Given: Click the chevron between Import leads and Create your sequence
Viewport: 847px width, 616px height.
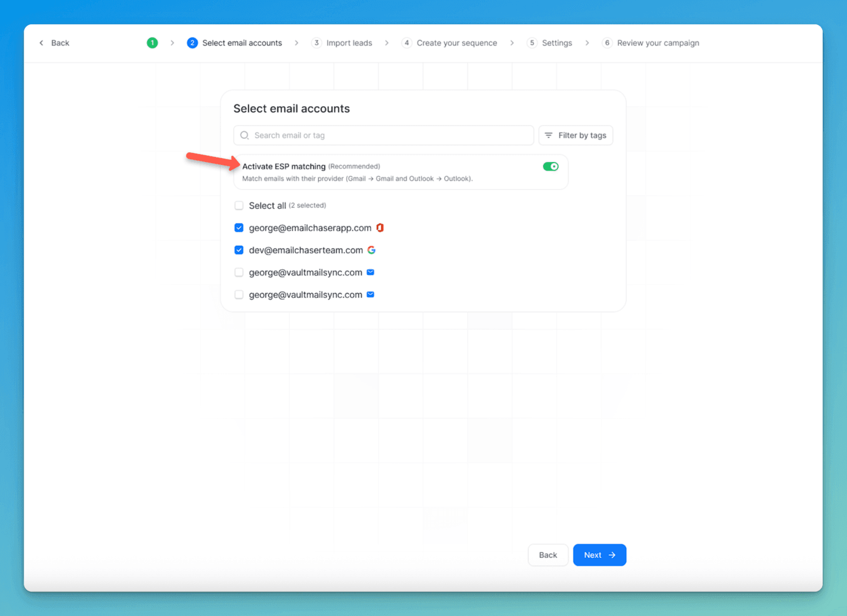Looking at the screenshot, I should [x=387, y=42].
